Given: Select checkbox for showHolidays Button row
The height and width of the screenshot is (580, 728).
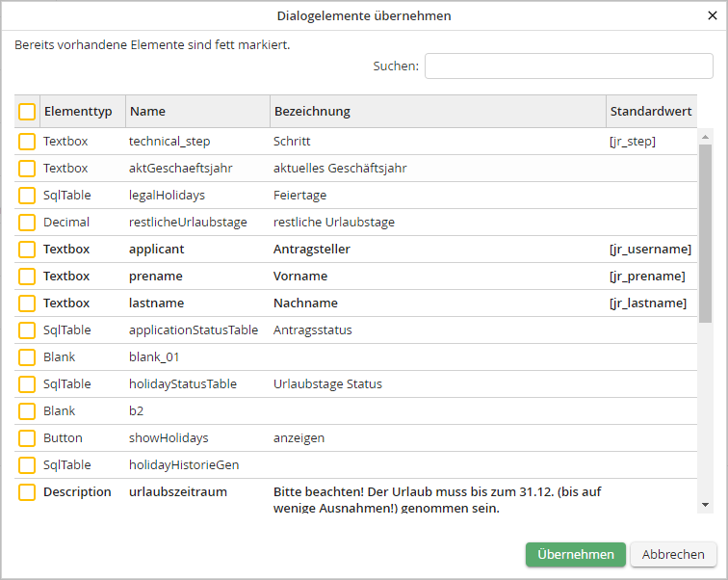Looking at the screenshot, I should tap(27, 438).
